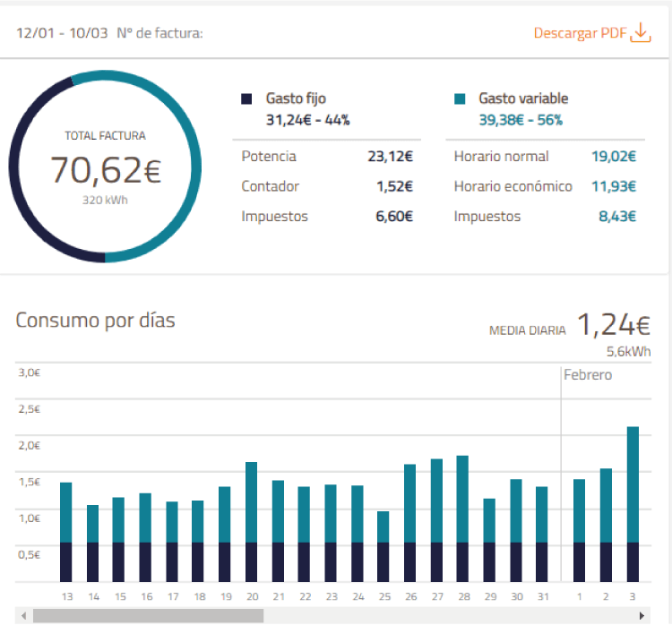Viewport: 672px width, 625px height.
Task: Click the Horario normal cost row
Action: [x=545, y=157]
